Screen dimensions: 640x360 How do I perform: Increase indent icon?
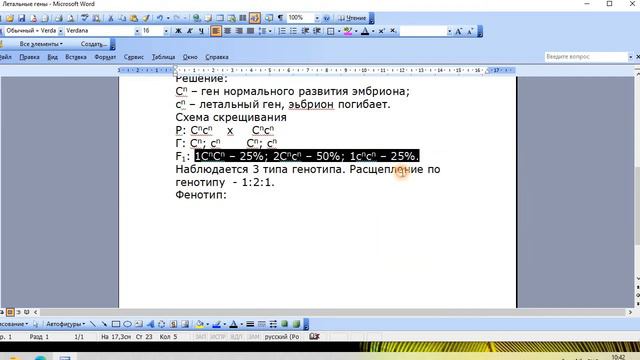pos(317,31)
